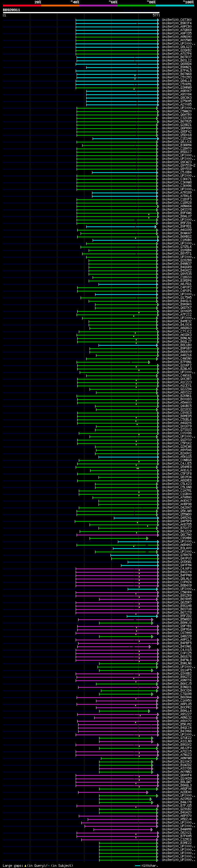Select the UniRef100_Q4MZ41 entry
Image resolution: width=197 pixels, height=868 pixels.
tap(177, 518)
